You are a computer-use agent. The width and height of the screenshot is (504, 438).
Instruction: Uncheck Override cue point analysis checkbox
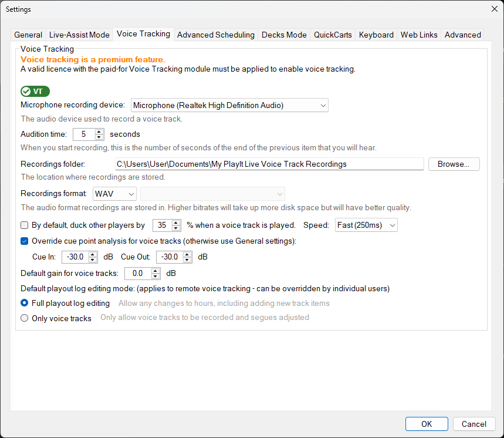click(25, 241)
